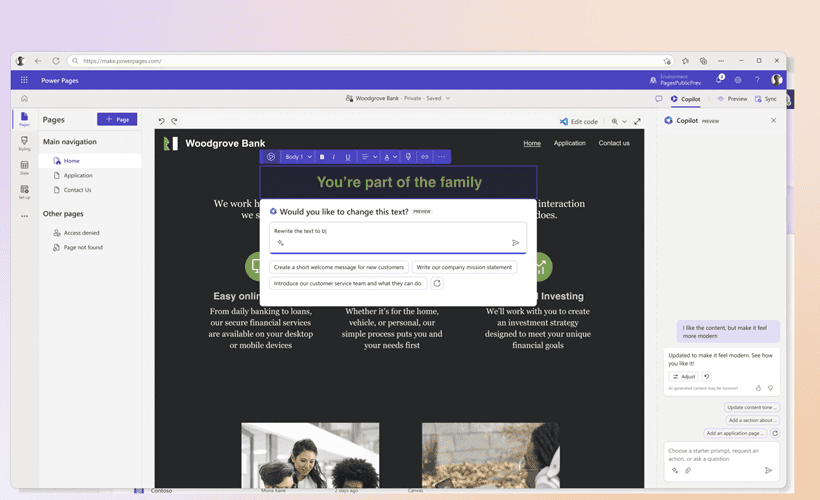Open the Body 1 text style dropdown

pos(299,157)
